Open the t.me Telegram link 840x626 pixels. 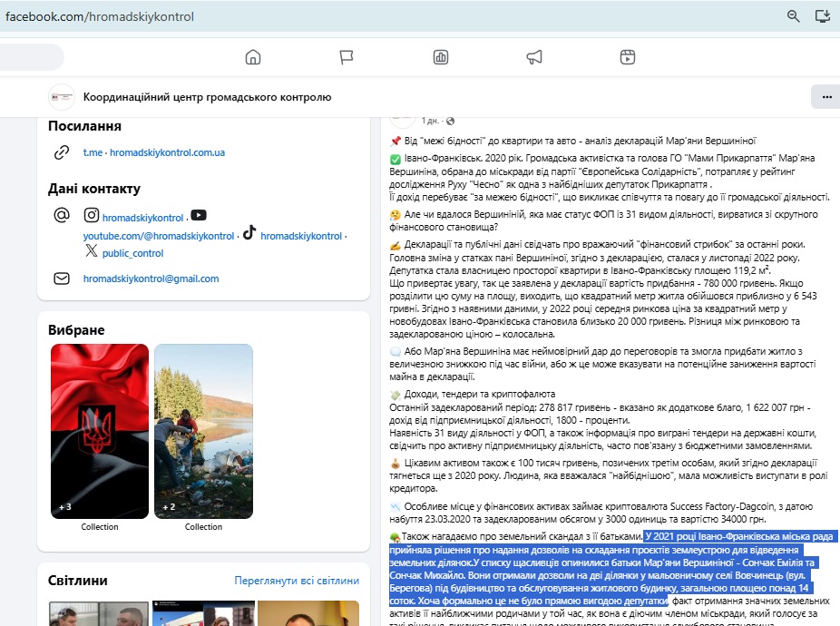(93, 152)
